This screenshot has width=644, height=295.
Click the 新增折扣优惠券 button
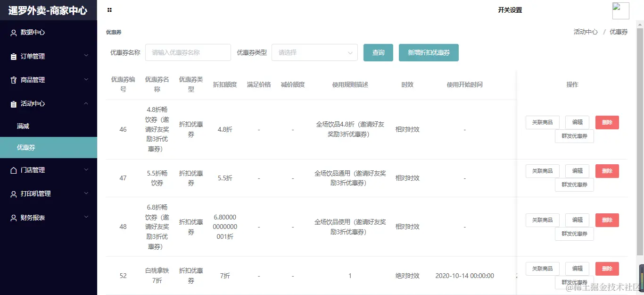pos(429,52)
